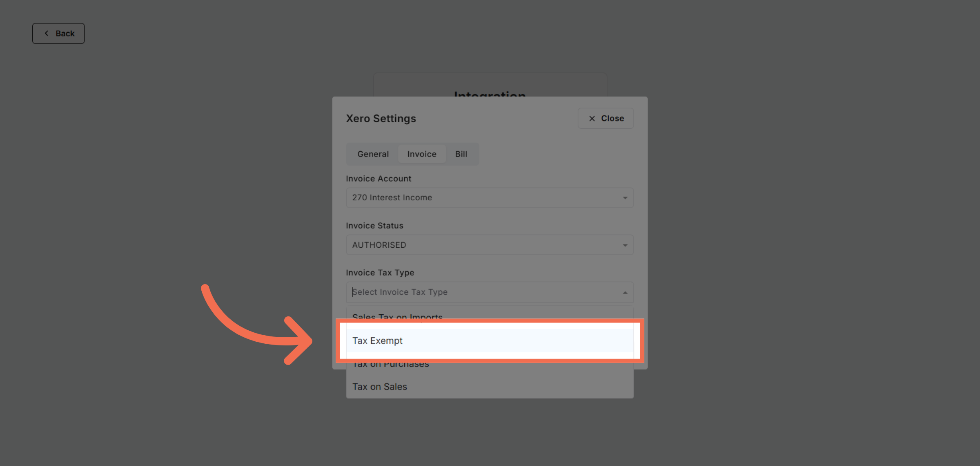Click the X icon to close Xero Settings
This screenshot has width=980, height=466.
(592, 118)
